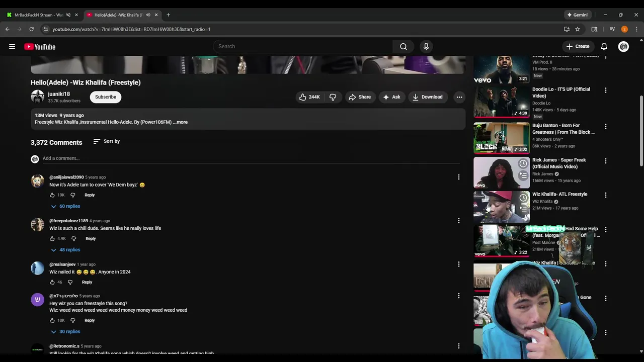Viewport: 644px width, 362px height.
Task: Mute the MrBackPackN Stream tab audio
Action: click(x=68, y=15)
